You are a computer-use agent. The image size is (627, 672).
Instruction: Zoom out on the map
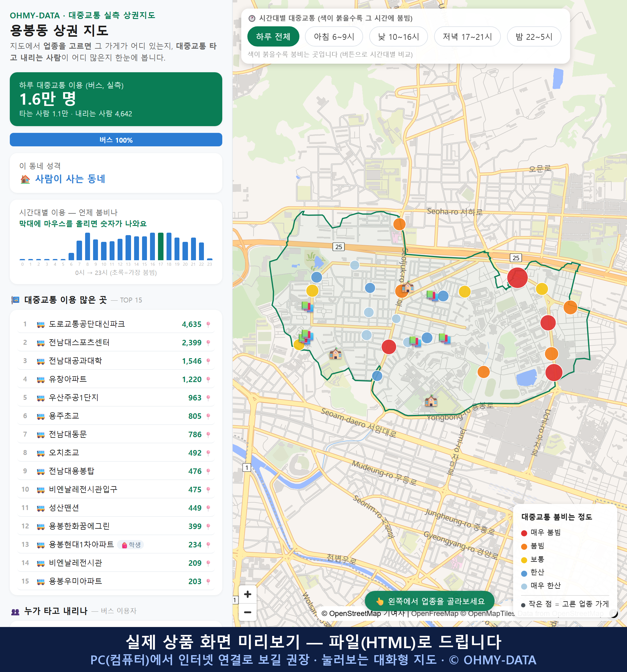tap(247, 612)
